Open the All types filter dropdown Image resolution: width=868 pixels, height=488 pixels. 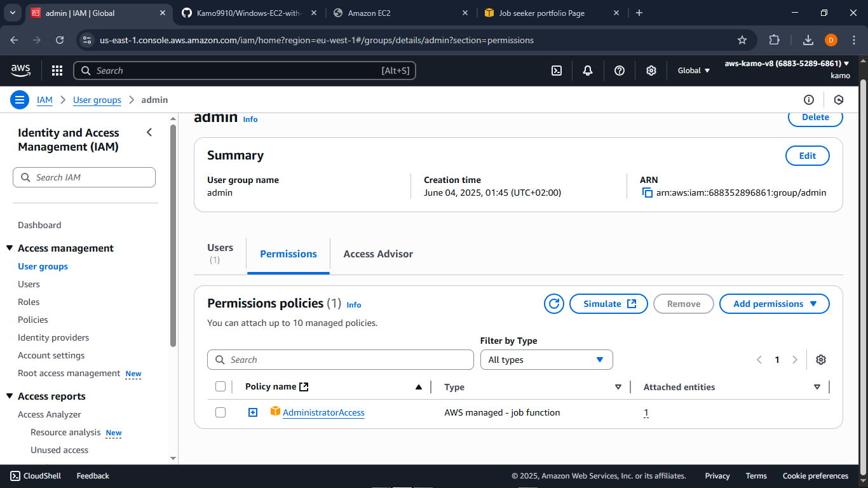click(x=546, y=360)
